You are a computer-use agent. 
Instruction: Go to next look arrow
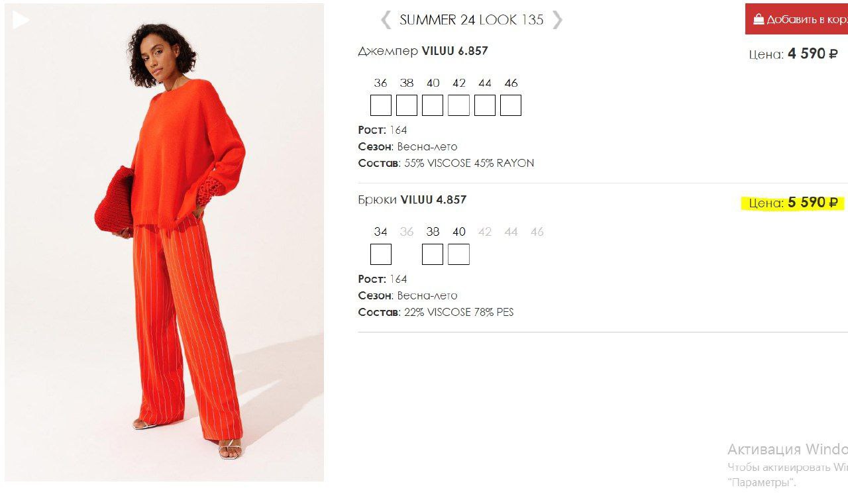[x=557, y=20]
